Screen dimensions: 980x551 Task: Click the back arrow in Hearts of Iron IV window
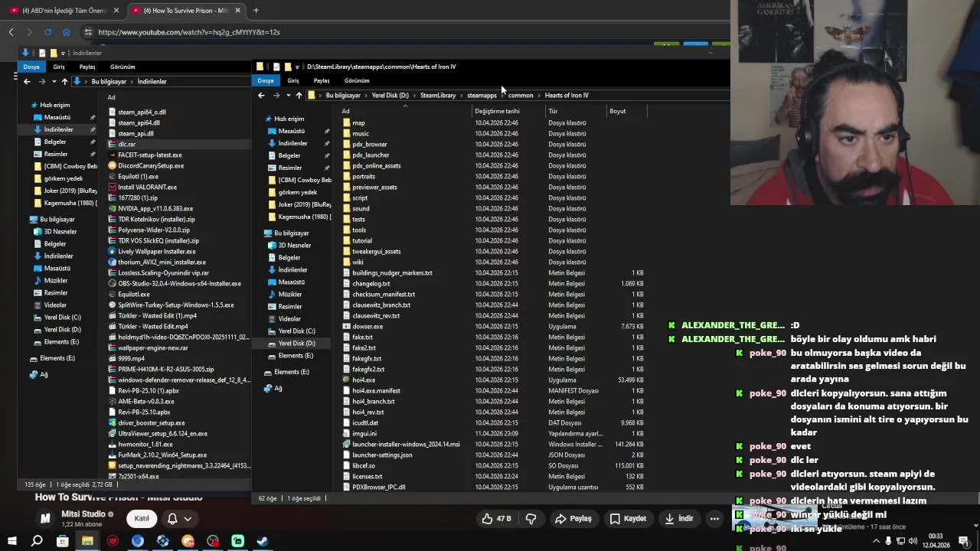click(x=261, y=95)
